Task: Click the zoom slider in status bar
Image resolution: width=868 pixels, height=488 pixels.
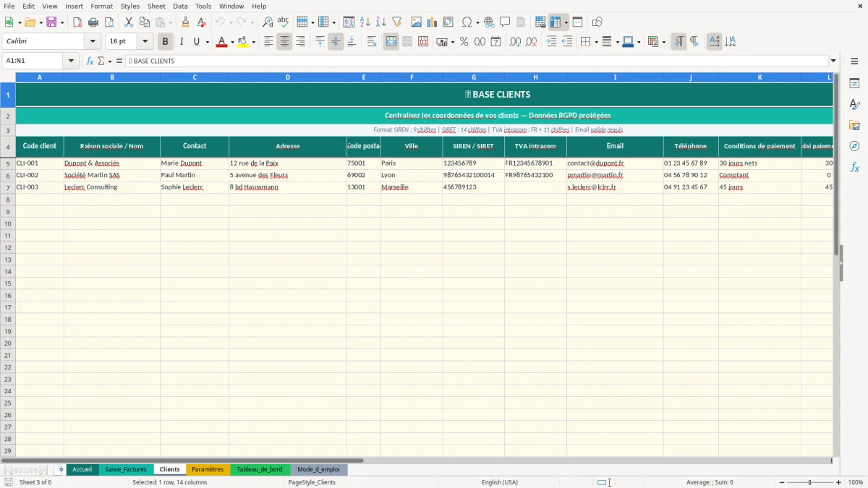Action: pos(809,482)
